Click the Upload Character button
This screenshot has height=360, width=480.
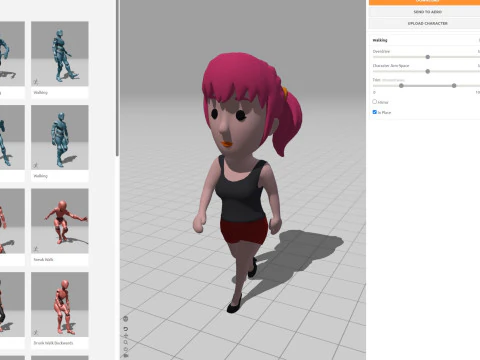[424, 23]
